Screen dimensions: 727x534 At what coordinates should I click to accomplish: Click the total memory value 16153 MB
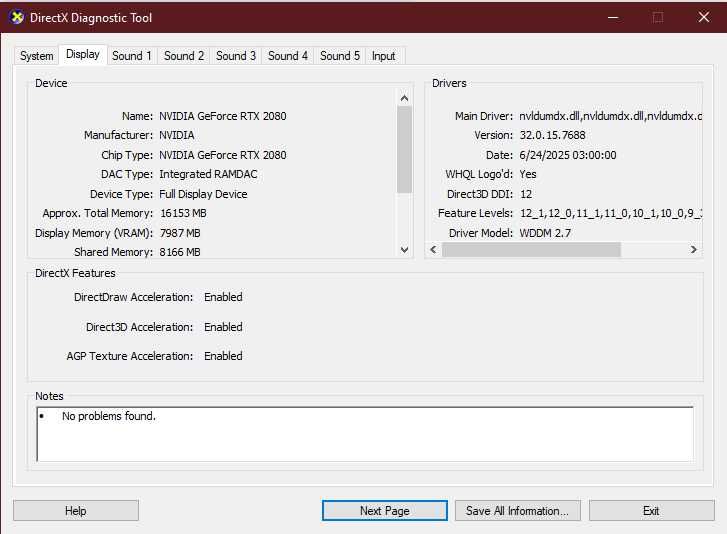[183, 213]
